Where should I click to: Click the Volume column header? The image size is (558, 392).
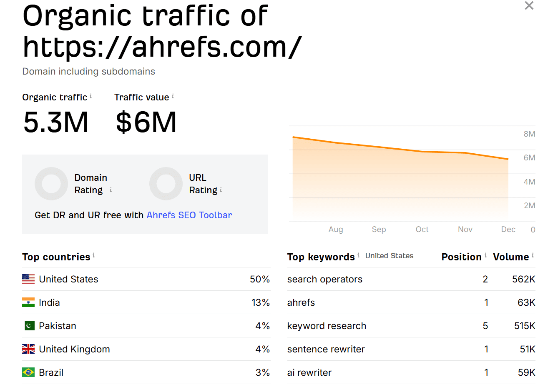[511, 257]
